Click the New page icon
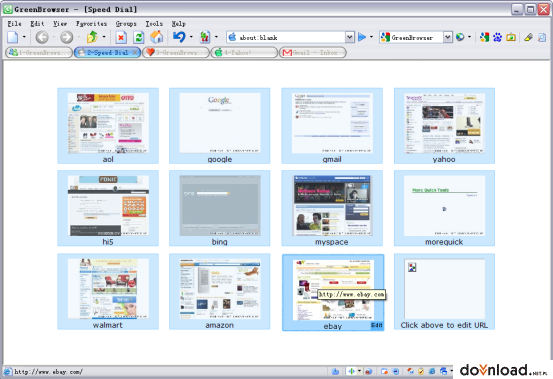Viewport: 553px width, 379px height. (x=13, y=37)
